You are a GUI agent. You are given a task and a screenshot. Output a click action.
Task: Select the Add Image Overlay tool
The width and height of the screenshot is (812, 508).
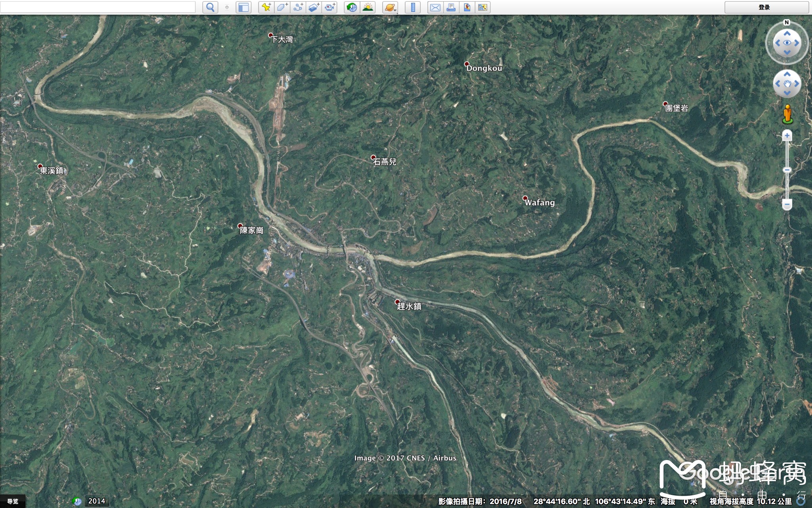(314, 7)
